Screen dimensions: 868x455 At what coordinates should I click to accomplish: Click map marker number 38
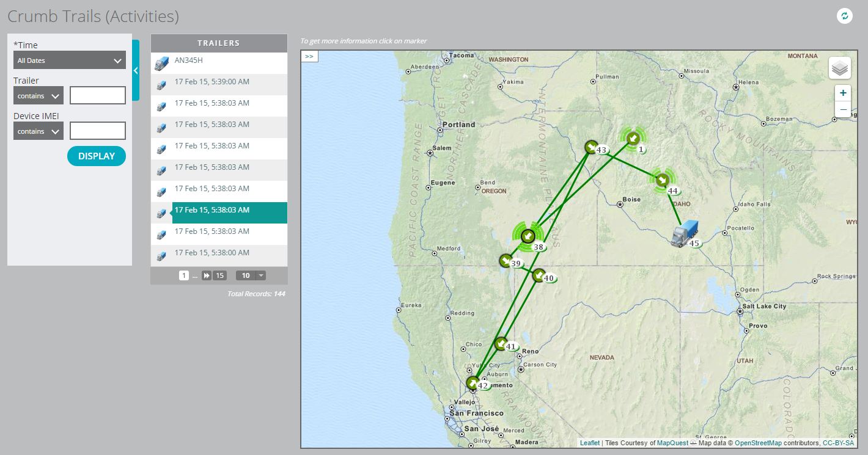[x=529, y=236]
